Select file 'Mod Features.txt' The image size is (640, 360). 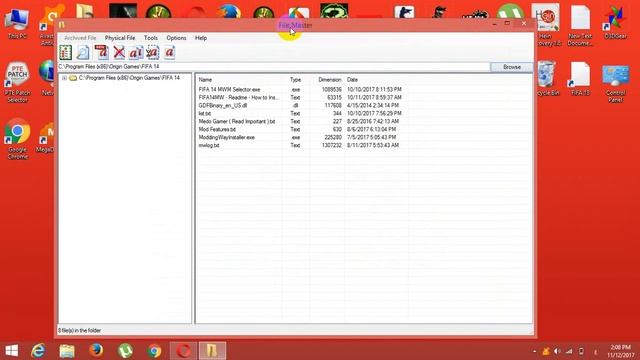217,129
